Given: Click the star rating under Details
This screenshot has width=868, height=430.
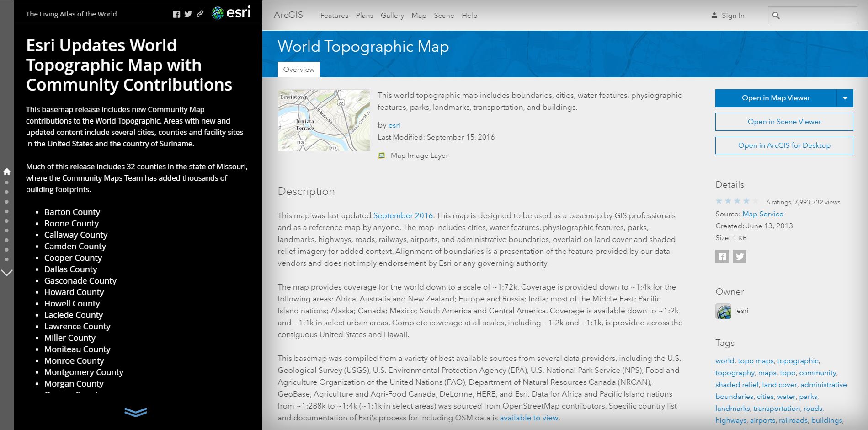Looking at the screenshot, I should pyautogui.click(x=737, y=201).
